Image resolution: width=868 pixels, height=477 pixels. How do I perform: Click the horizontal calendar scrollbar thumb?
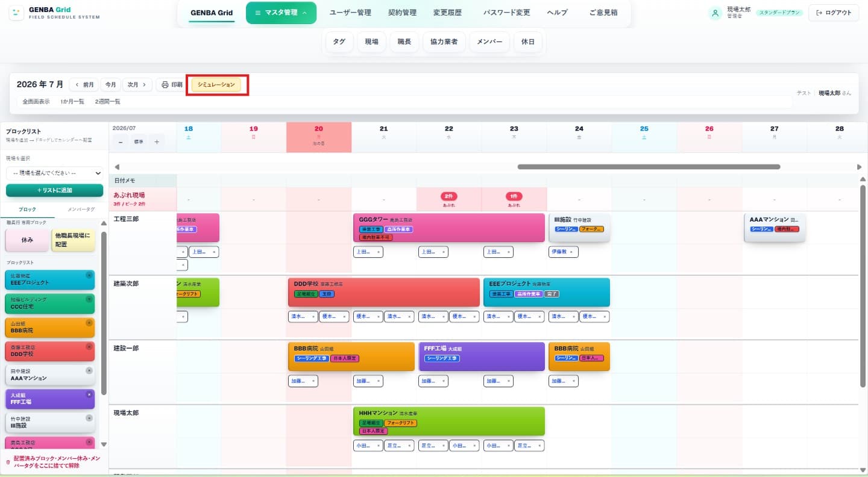pos(649,167)
